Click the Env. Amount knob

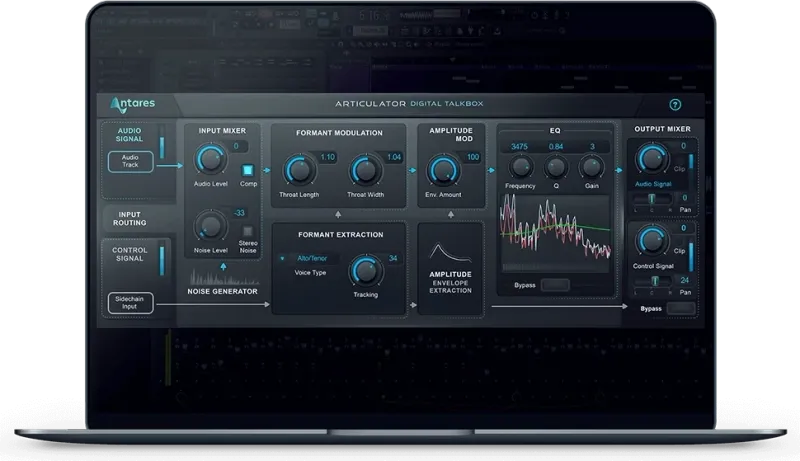[x=441, y=168]
